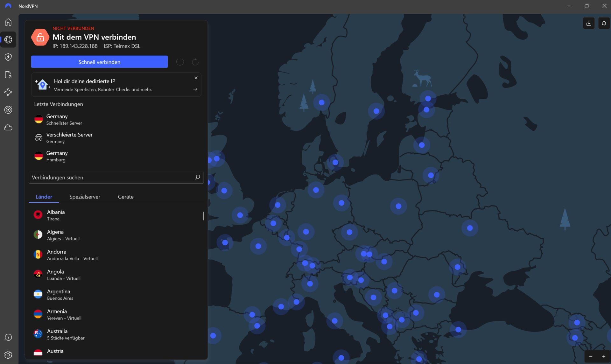This screenshot has width=611, height=364.
Task: Reconnect to Germany Schnellster Server
Action: pos(116,119)
